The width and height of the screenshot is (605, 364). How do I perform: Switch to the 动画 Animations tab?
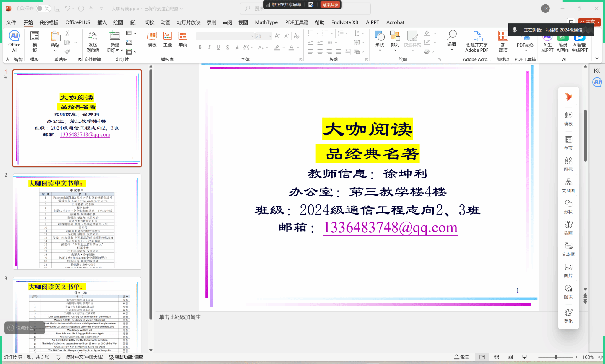[165, 22]
